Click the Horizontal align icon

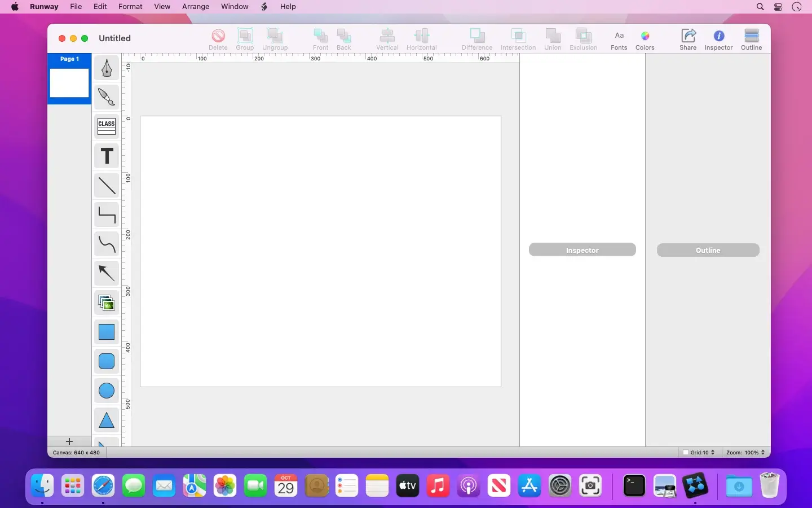point(422,39)
